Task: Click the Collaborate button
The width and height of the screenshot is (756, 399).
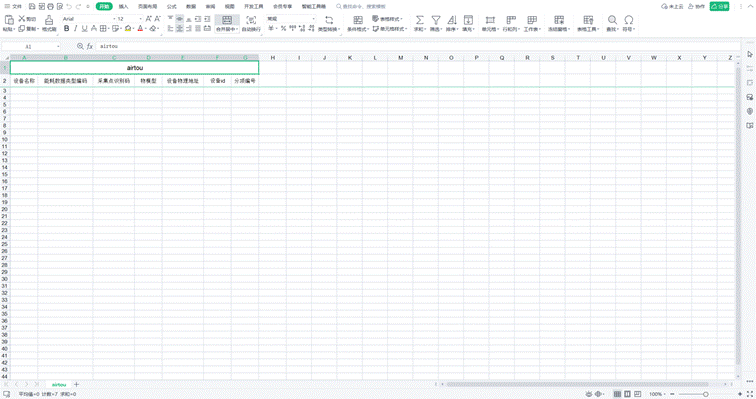Action: (x=696, y=6)
